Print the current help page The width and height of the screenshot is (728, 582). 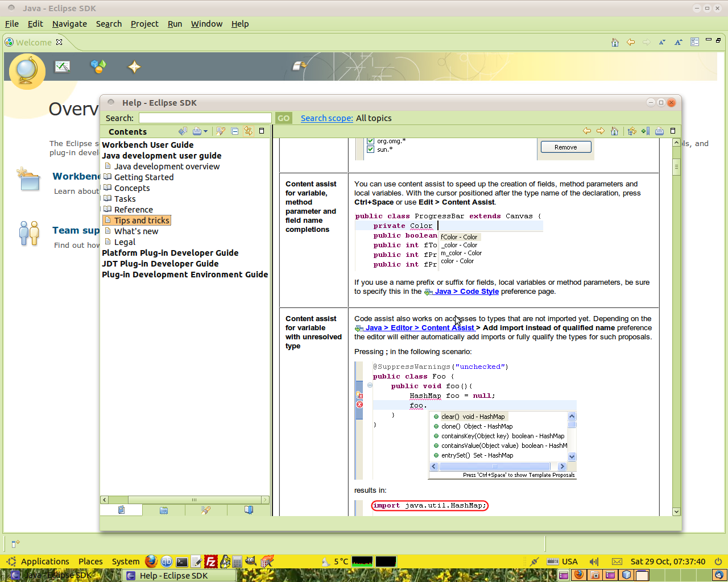[x=659, y=131]
